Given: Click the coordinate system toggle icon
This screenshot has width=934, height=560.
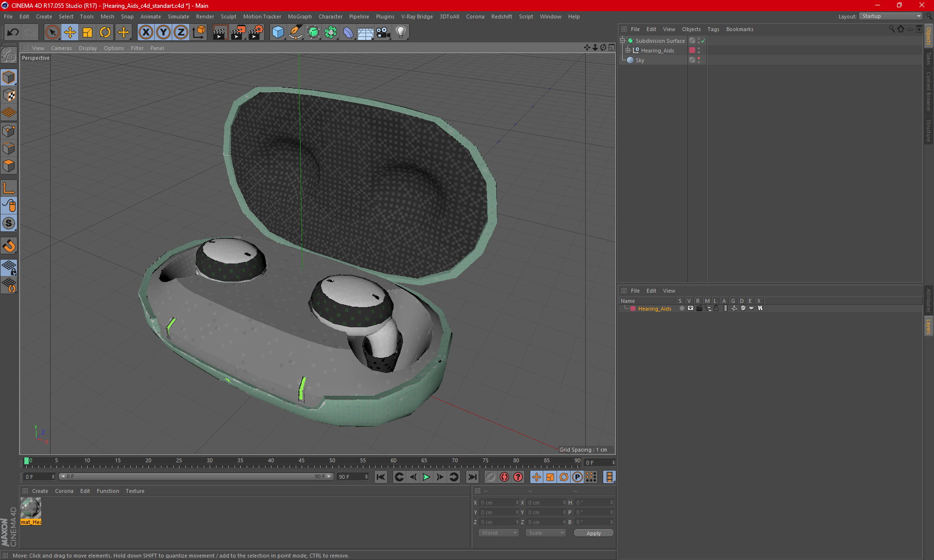Looking at the screenshot, I should click(198, 33).
